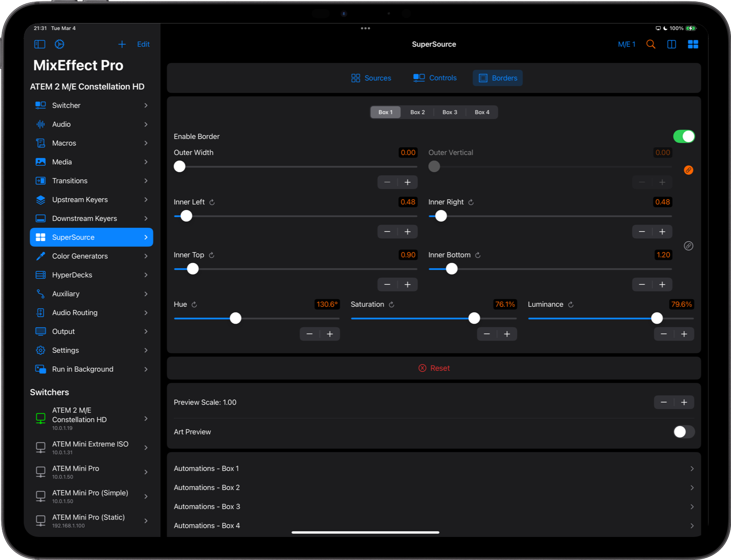Expand Automations - Box 1 row

click(434, 468)
